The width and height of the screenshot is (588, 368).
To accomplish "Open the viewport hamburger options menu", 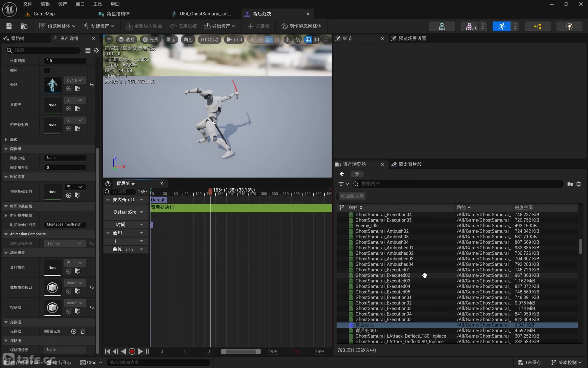I will pos(109,39).
